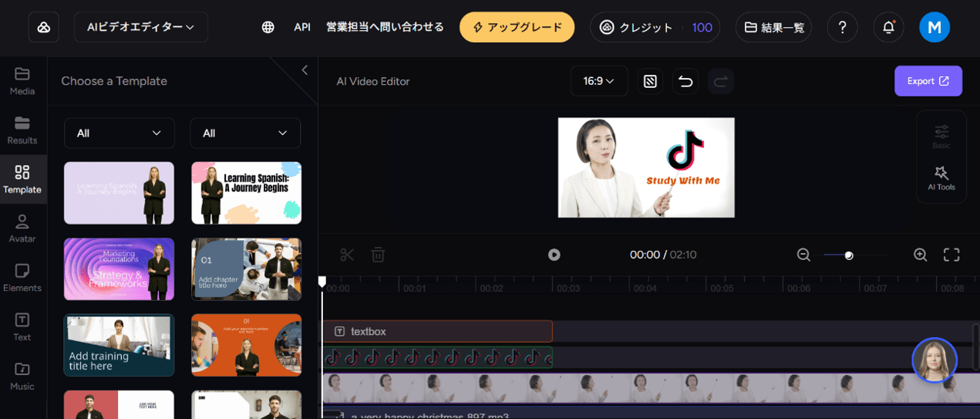Click the アップグレード button
Screen dimensions: 980x419
pyautogui.click(x=517, y=27)
